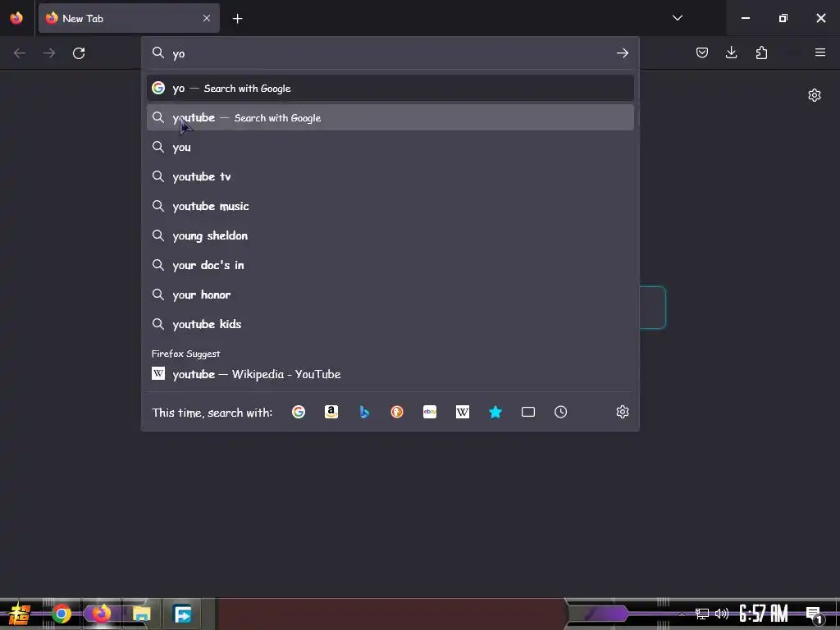
Task: Search open tabs using the tab icon
Action: pyautogui.click(x=528, y=412)
